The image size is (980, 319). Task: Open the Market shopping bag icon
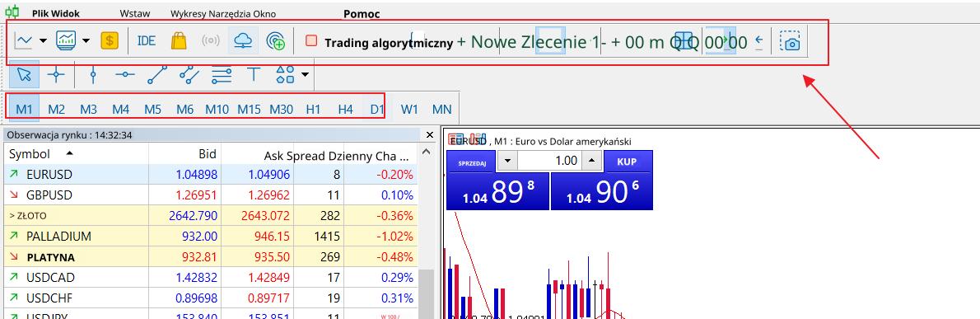(179, 41)
